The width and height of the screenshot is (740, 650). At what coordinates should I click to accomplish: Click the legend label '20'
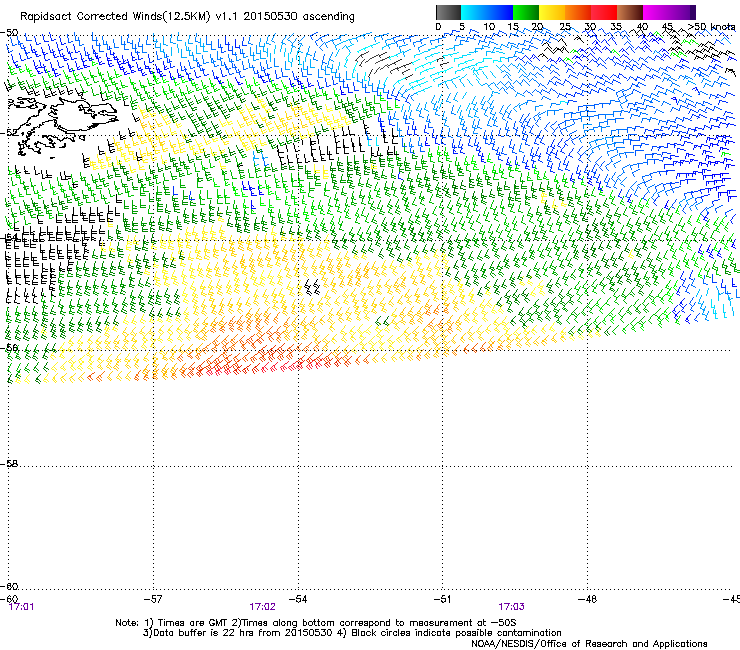click(x=538, y=26)
